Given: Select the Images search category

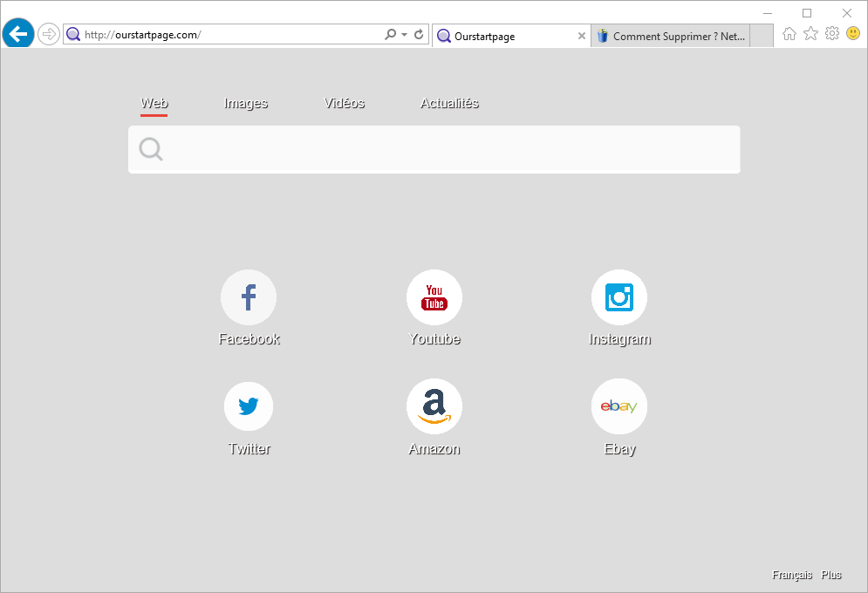Looking at the screenshot, I should coord(246,104).
